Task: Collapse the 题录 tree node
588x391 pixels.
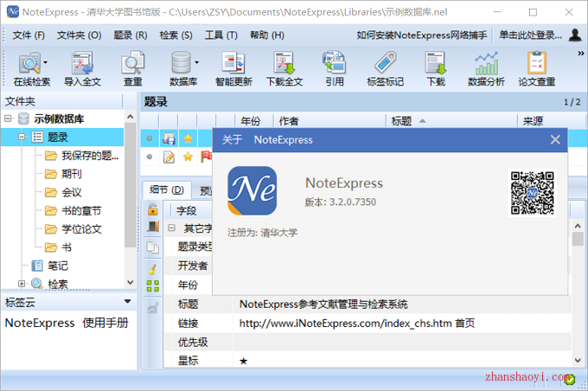Action: pyautogui.click(x=22, y=137)
